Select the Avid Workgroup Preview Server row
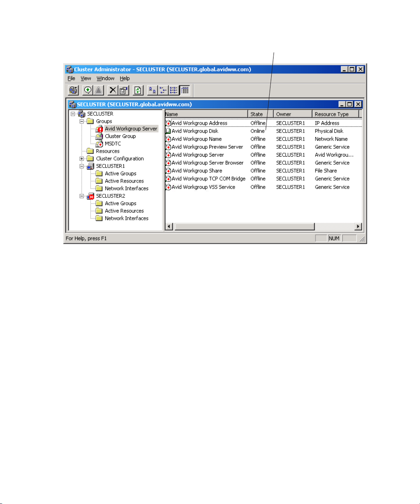The image size is (420, 504). point(263,147)
